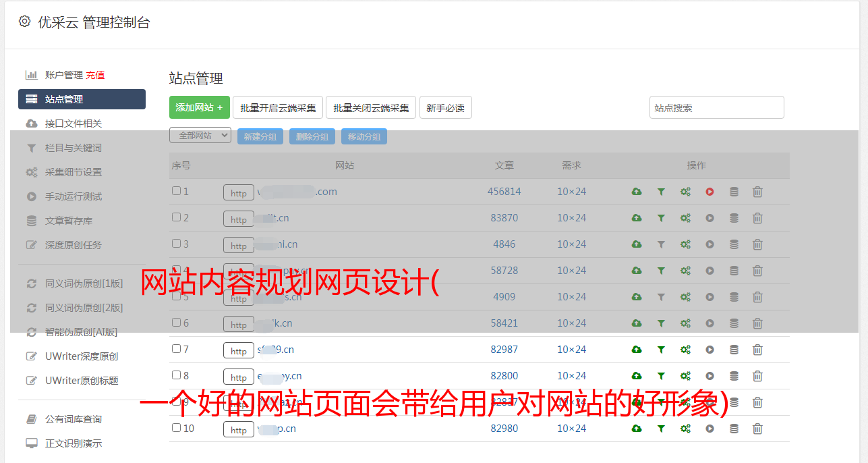Select the checkbox for row 2

[x=176, y=217]
